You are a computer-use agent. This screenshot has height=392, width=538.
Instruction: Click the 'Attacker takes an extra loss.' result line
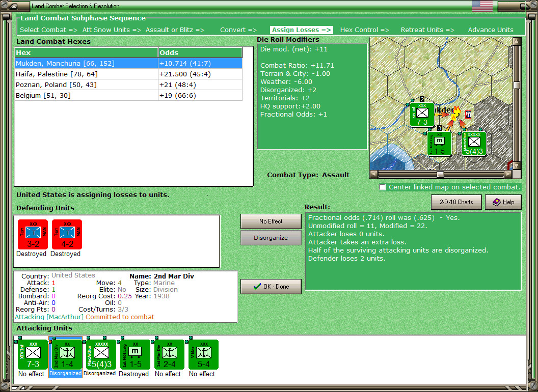click(357, 242)
